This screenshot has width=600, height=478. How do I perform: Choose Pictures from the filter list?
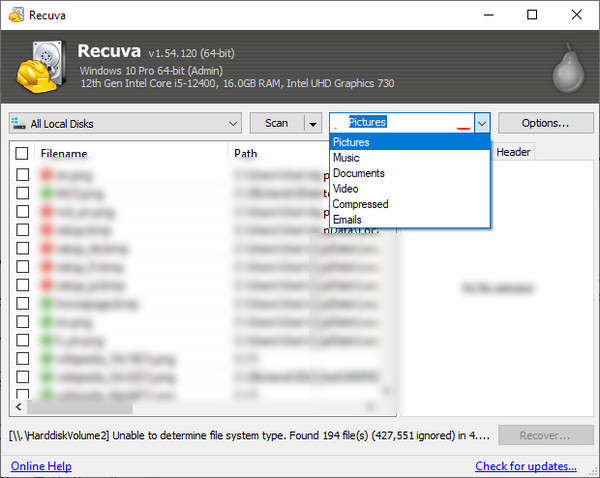click(410, 142)
